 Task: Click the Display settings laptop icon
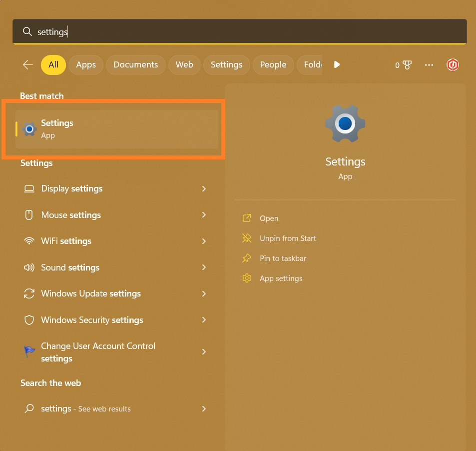29,188
